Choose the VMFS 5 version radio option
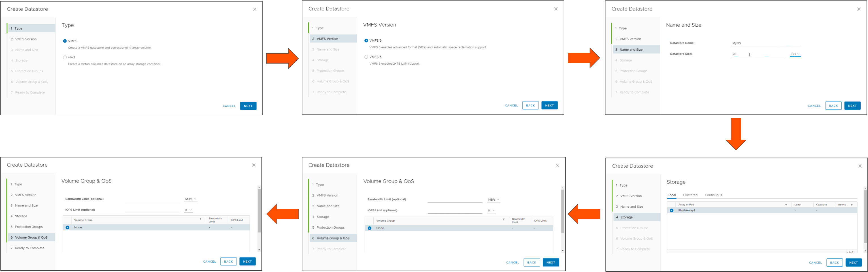This screenshot has width=868, height=272. coord(366,57)
